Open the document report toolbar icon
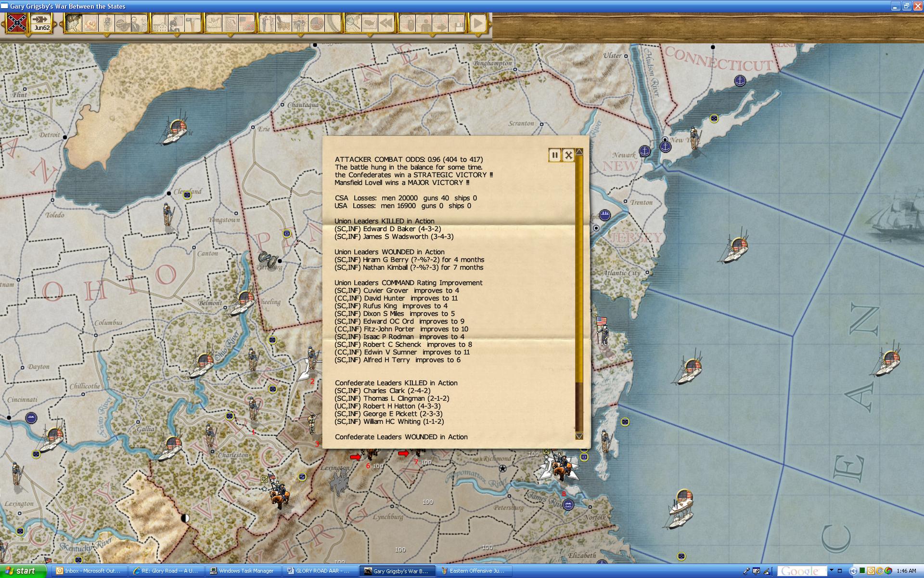Screen dimensions: 924x578 click(230, 23)
